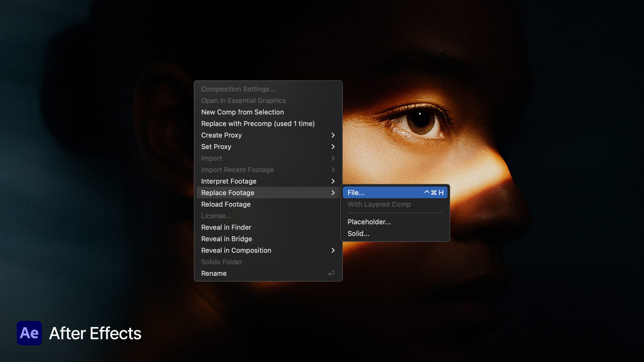
Task: Select Reload Footage
Action: click(x=226, y=204)
